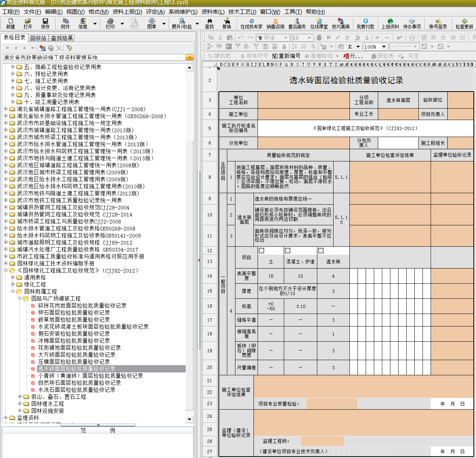Click the 打开 (Open) toolbar icon
Viewport: 476px width, 458px height.
pos(28,23)
